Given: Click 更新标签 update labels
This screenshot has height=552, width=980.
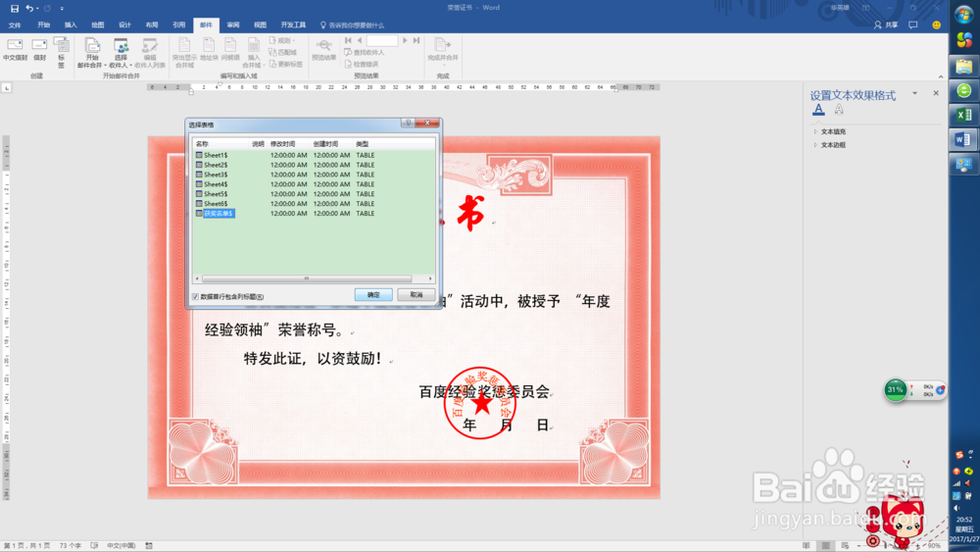Looking at the screenshot, I should [285, 65].
